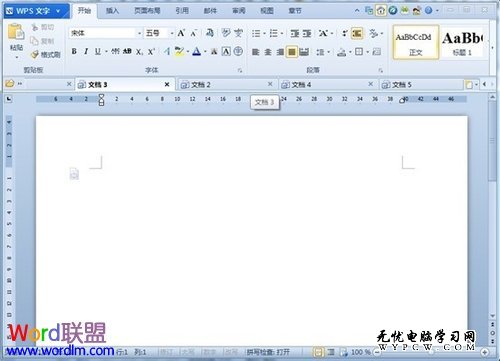Toggle subscript X formatting

(139, 52)
